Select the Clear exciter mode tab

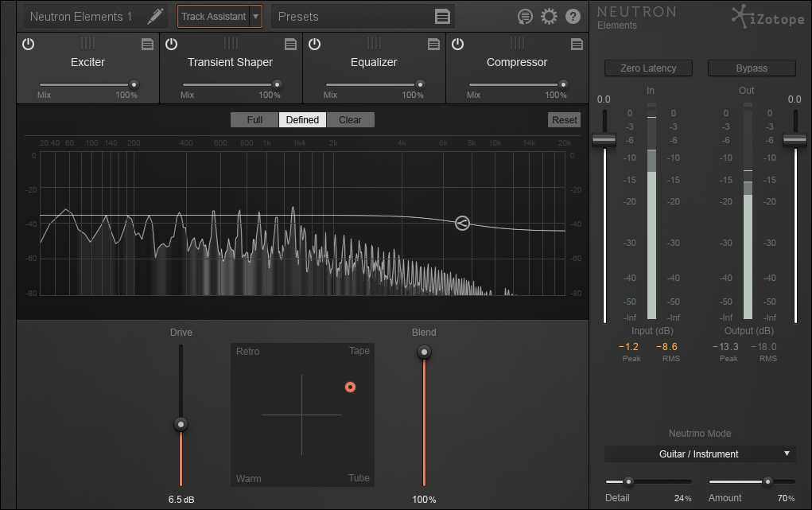(350, 119)
